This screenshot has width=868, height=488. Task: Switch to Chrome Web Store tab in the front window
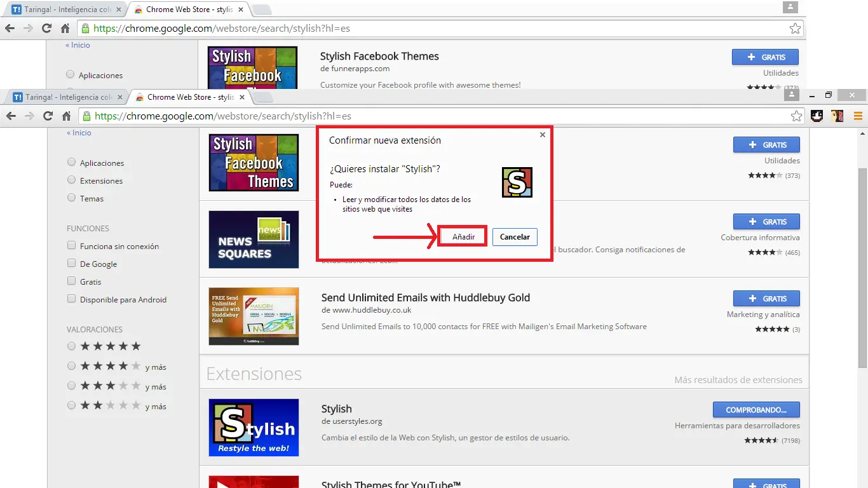[189, 97]
